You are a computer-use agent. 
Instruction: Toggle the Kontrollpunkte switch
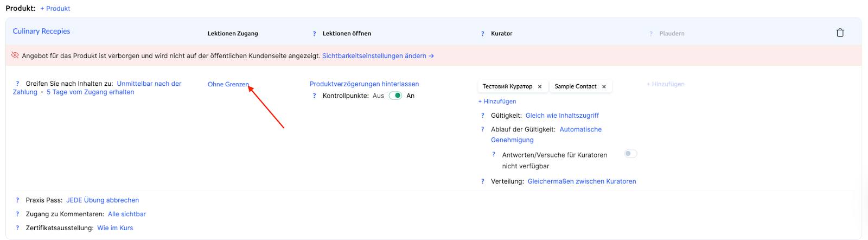click(395, 96)
